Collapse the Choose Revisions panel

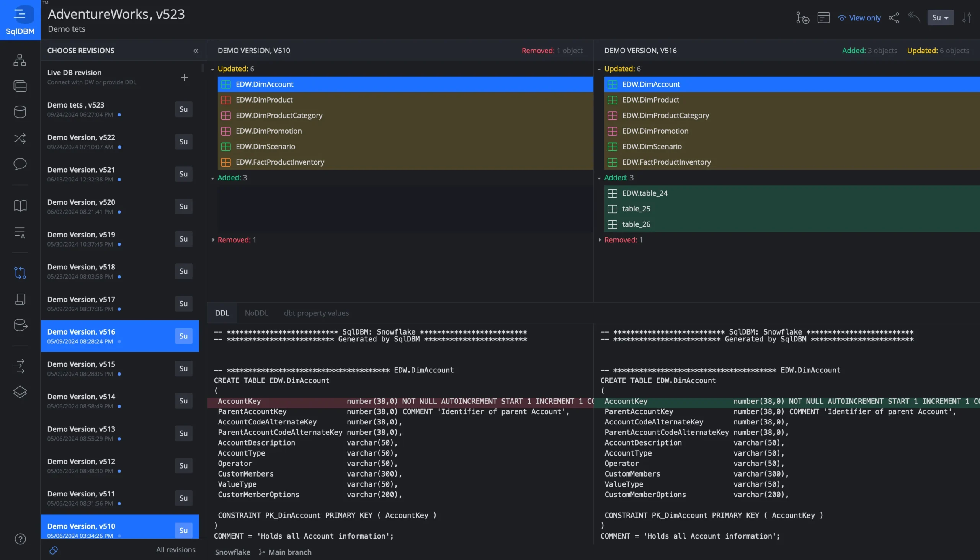[x=196, y=51]
